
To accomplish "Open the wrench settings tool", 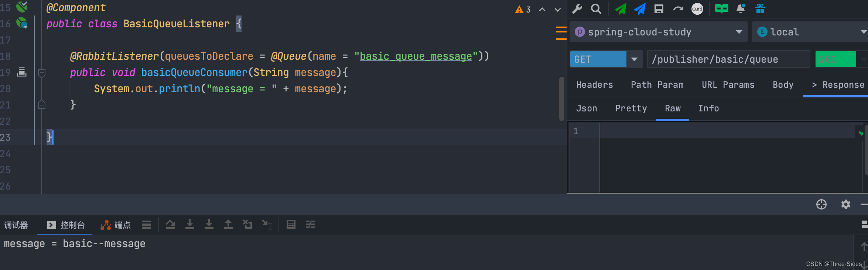I will pyautogui.click(x=577, y=9).
